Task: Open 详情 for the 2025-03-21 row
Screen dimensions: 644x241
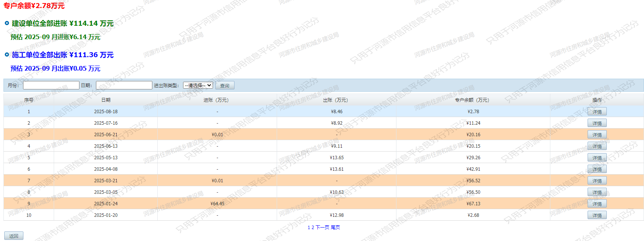Action: tap(597, 181)
